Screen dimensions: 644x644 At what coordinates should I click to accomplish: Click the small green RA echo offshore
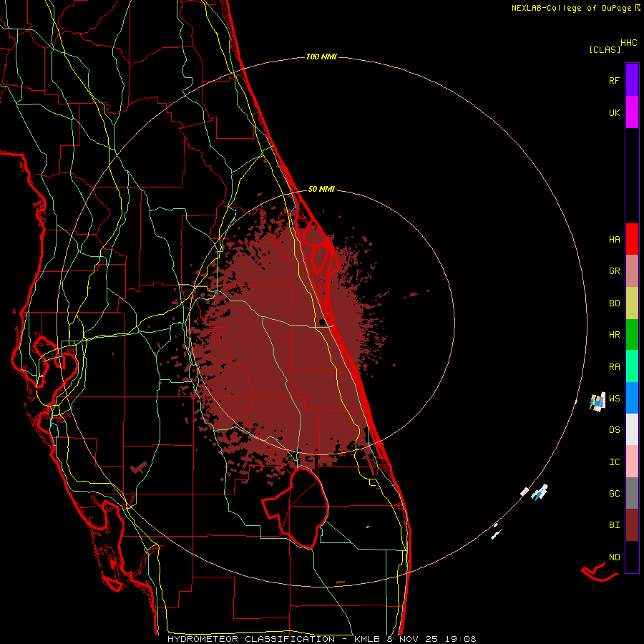coord(368,527)
